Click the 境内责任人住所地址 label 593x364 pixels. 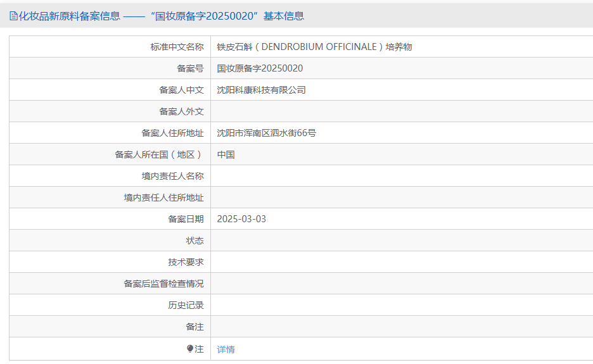[x=163, y=198]
